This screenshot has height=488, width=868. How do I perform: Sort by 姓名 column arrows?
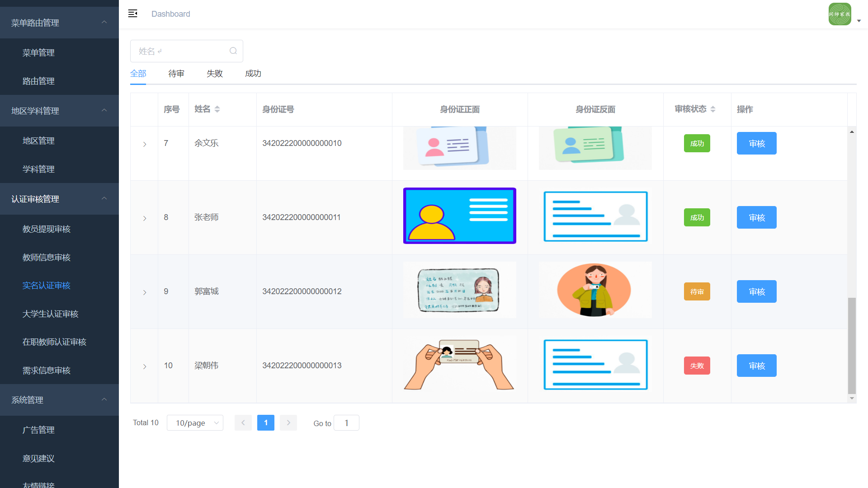point(217,109)
